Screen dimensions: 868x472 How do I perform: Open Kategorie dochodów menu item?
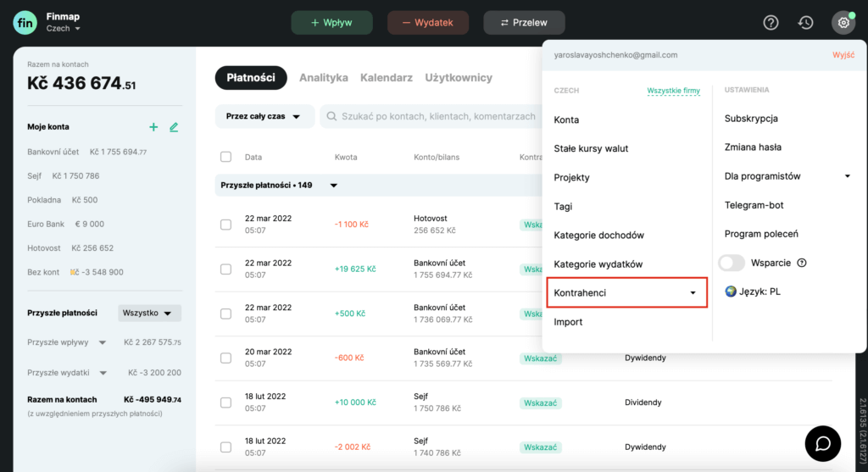599,236
